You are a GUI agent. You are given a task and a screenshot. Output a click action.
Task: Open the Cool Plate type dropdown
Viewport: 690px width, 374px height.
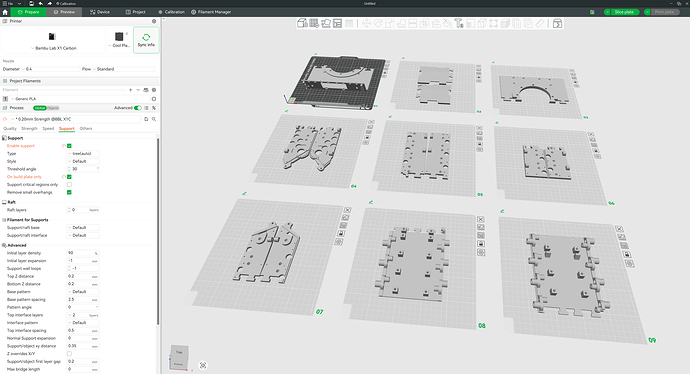[x=119, y=45]
